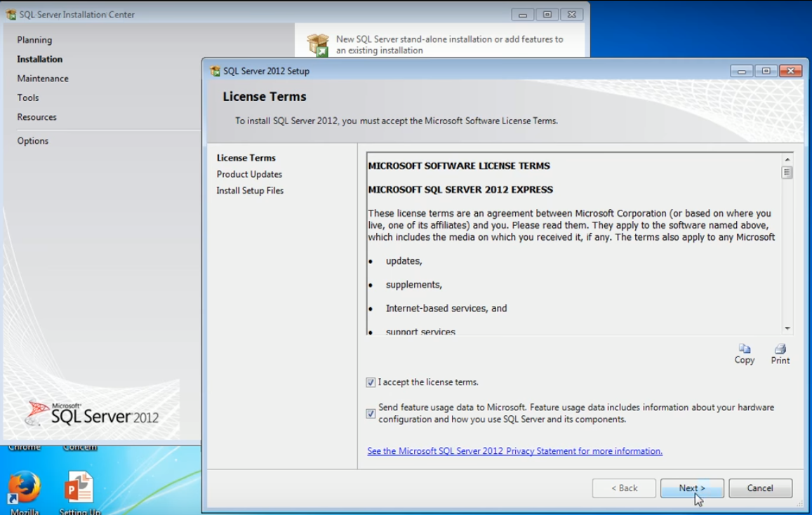Click the Copy icon for license text

[744, 348]
